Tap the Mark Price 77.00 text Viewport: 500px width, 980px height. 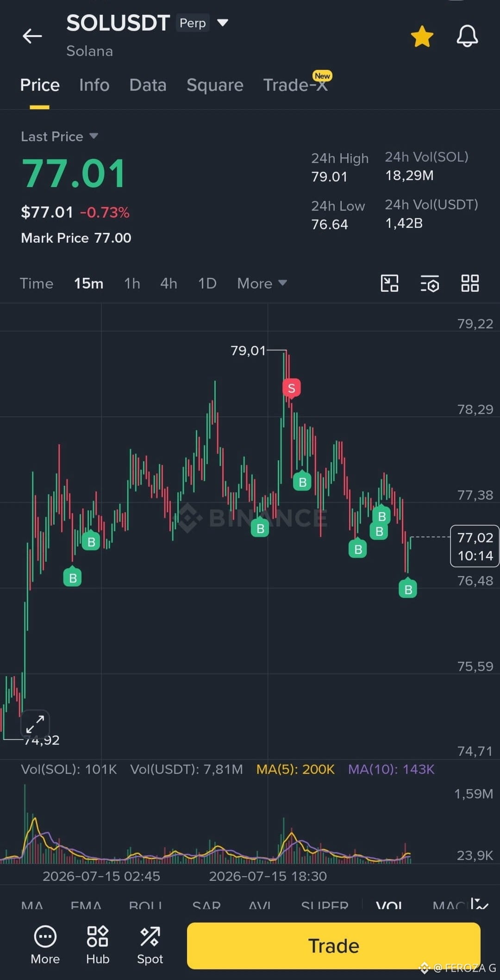tap(76, 238)
